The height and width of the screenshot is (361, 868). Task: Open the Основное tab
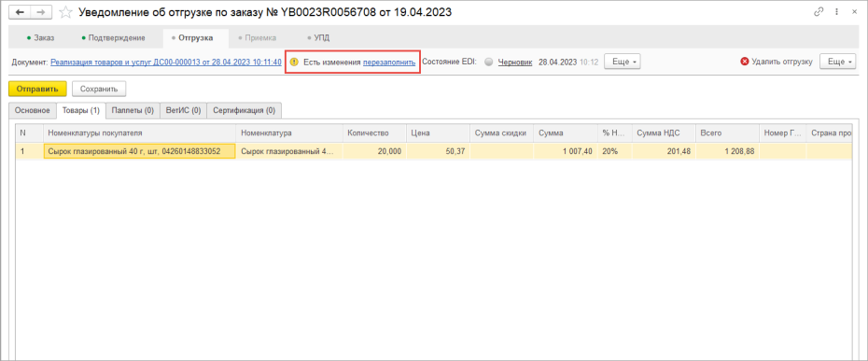click(33, 110)
